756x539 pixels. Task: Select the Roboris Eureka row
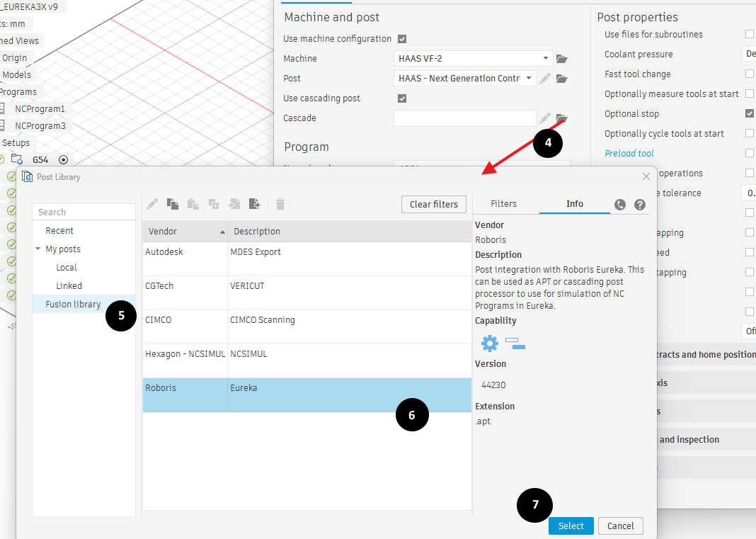tap(307, 395)
